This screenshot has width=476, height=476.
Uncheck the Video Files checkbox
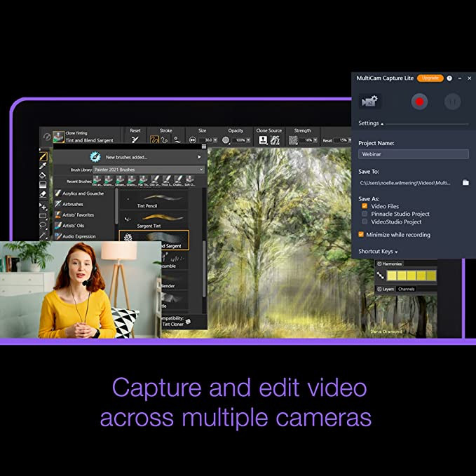365,206
